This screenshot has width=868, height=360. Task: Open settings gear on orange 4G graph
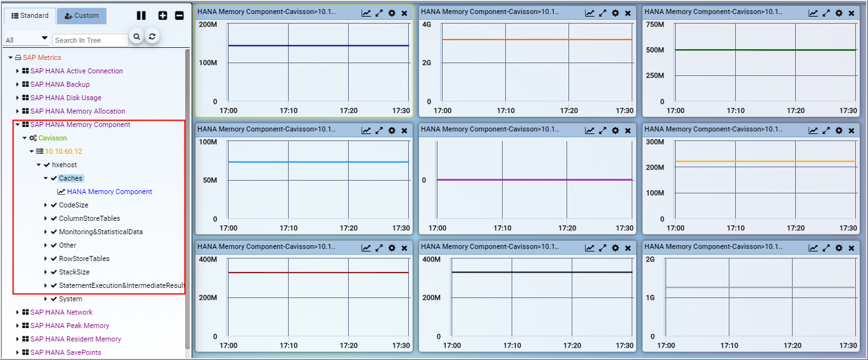point(615,13)
